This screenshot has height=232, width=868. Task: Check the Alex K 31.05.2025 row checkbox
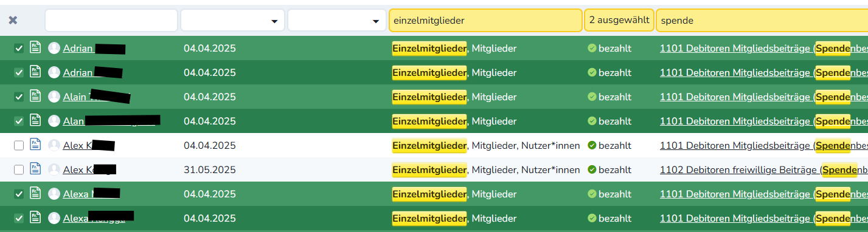tap(19, 169)
